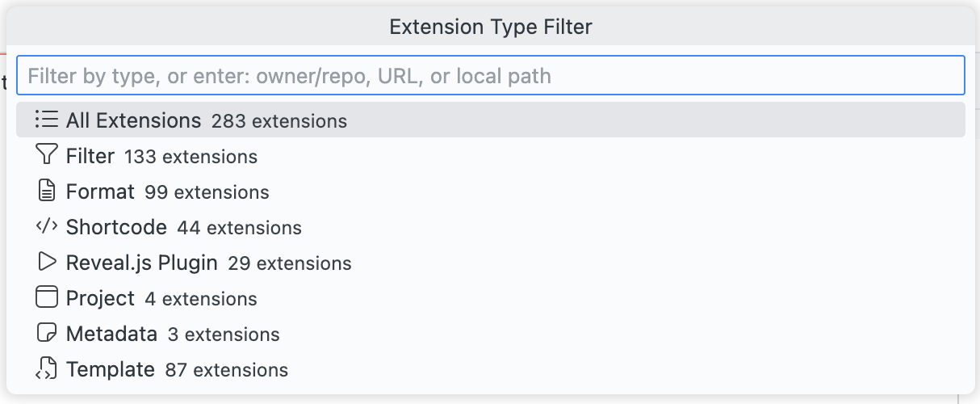Click the '87 extensions' Template count
The height and width of the screenshot is (404, 980).
tap(226, 370)
